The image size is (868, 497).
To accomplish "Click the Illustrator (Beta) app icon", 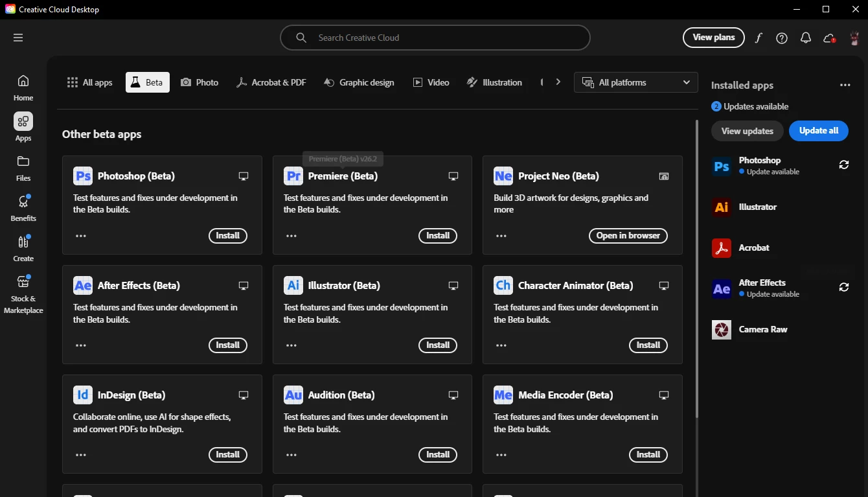I will point(293,286).
